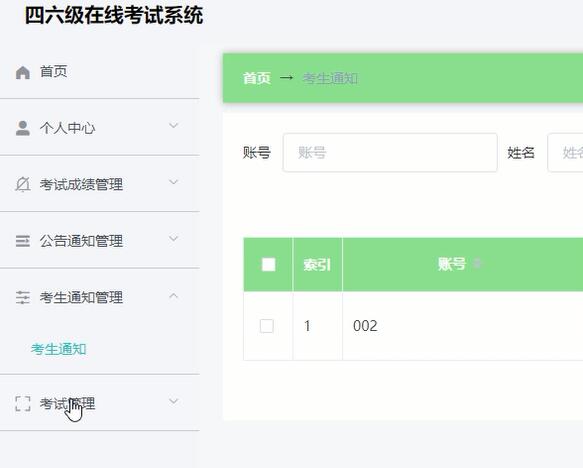The width and height of the screenshot is (583, 468).
Task: Go to 首页 in the breadcrumb
Action: pos(257,78)
